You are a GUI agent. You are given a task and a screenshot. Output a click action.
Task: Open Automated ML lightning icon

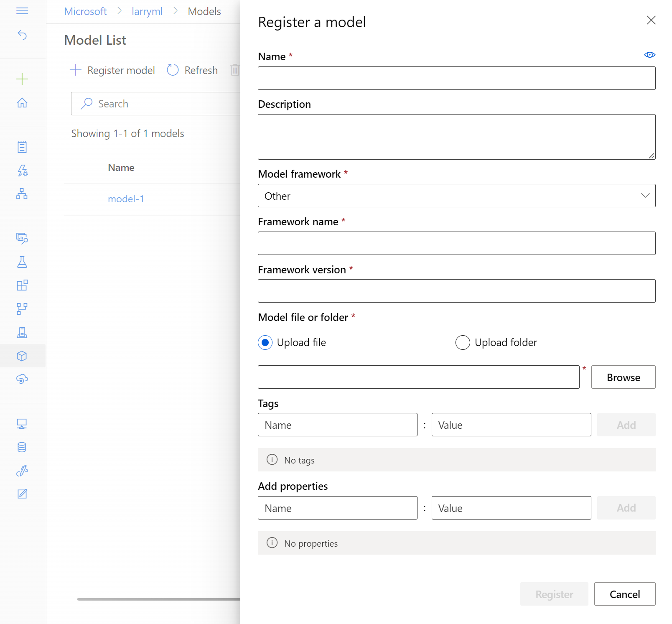coord(22,171)
